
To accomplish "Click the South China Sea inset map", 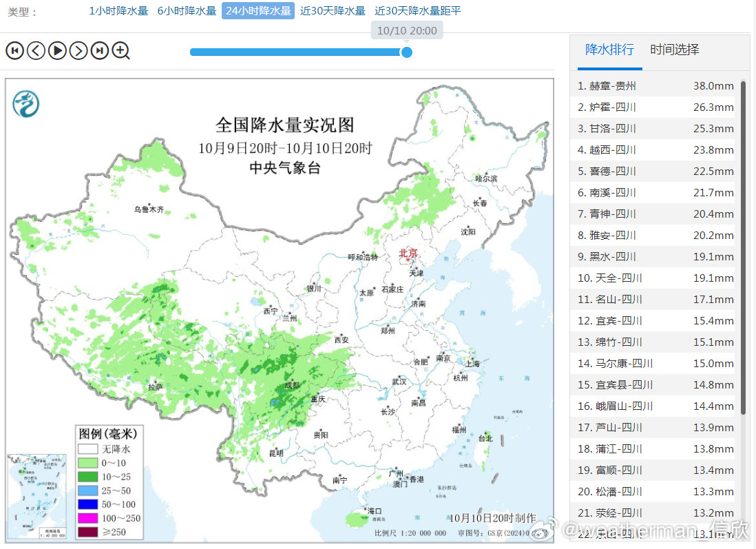I will 37,497.
